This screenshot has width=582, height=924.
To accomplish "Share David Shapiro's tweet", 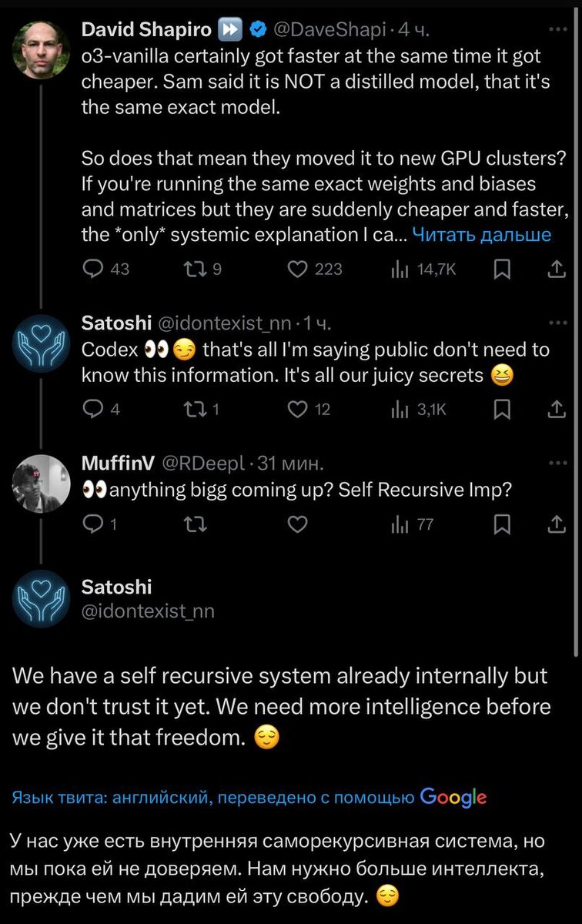I will (x=555, y=269).
